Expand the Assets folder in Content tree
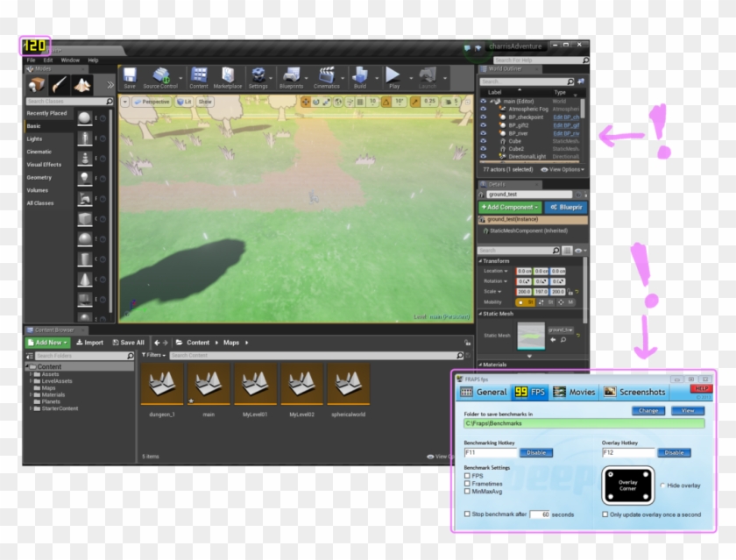Image resolution: width=736 pixels, height=560 pixels. [32, 373]
